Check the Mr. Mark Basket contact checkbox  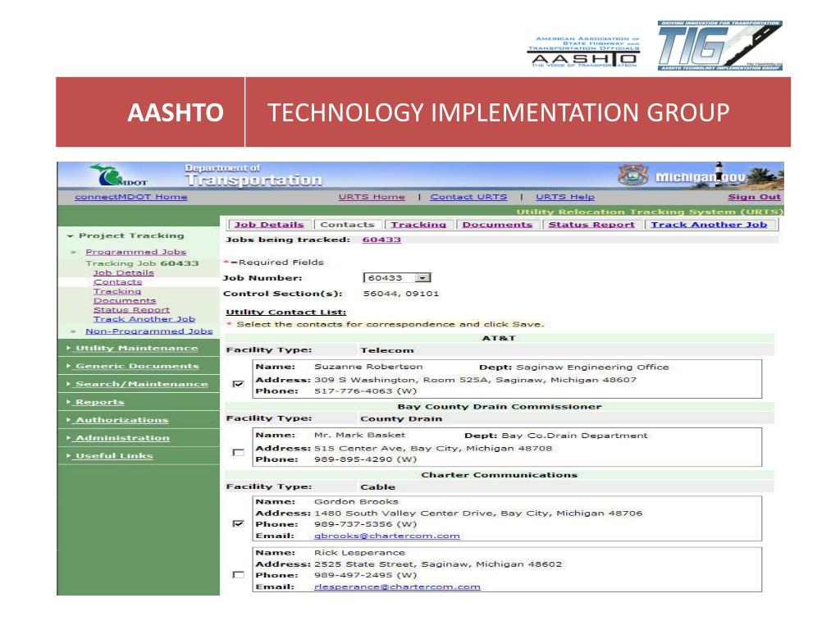pyautogui.click(x=239, y=452)
